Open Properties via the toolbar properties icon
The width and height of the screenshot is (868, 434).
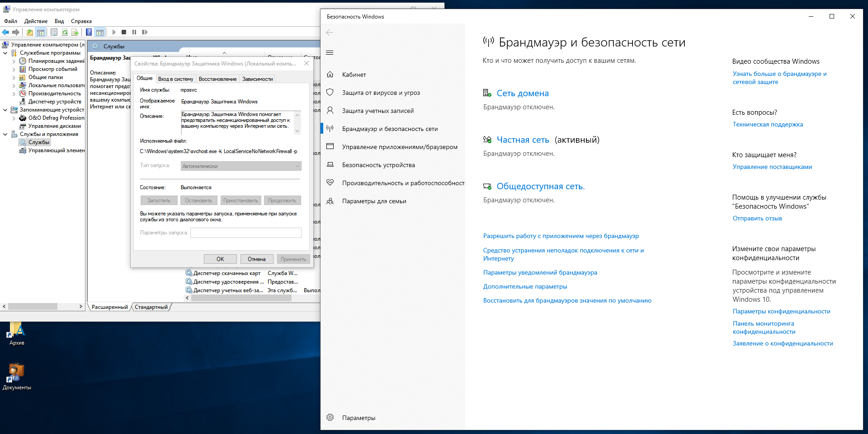pyautogui.click(x=54, y=32)
